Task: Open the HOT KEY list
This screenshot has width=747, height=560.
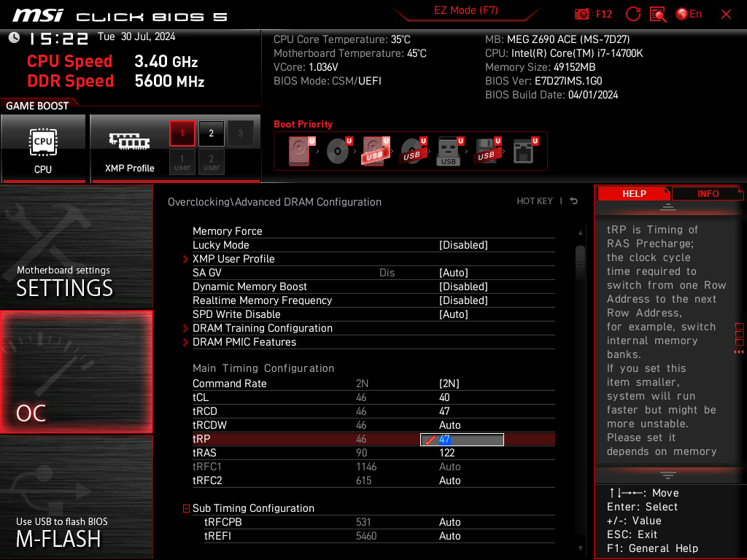Action: [535, 201]
